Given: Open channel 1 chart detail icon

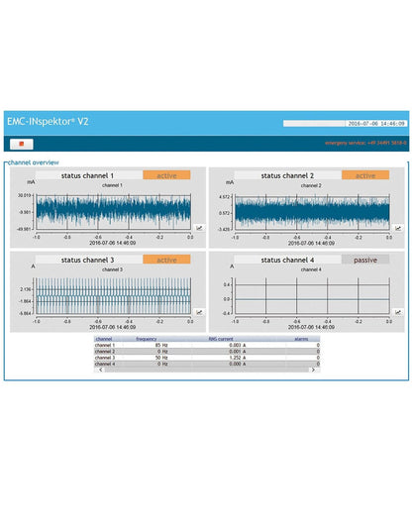Looking at the screenshot, I should [x=199, y=228].
